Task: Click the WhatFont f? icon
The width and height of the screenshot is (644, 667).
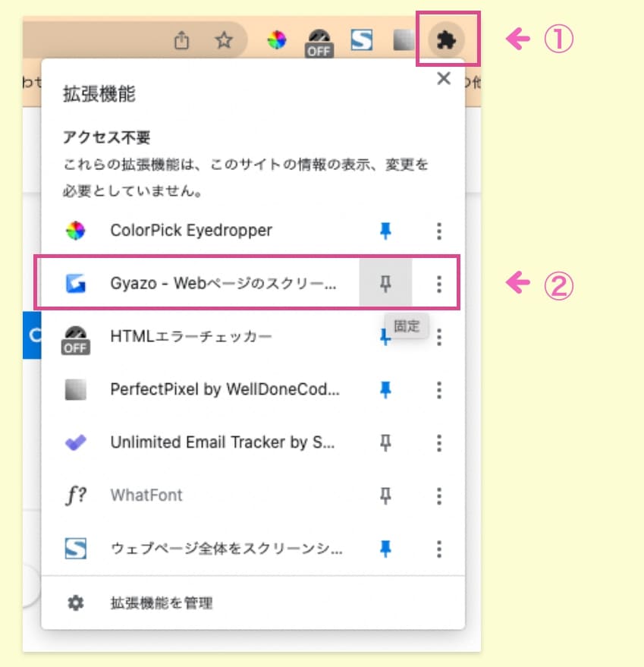Action: [76, 496]
